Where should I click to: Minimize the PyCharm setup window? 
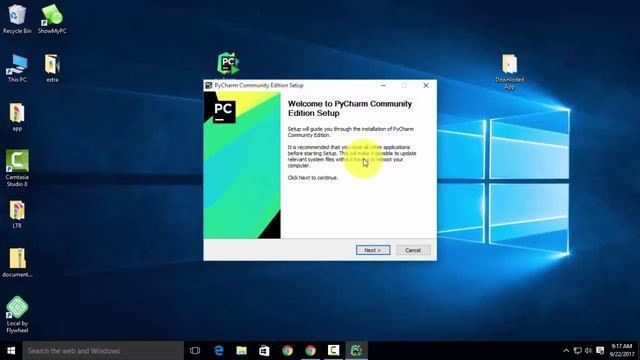(x=383, y=85)
